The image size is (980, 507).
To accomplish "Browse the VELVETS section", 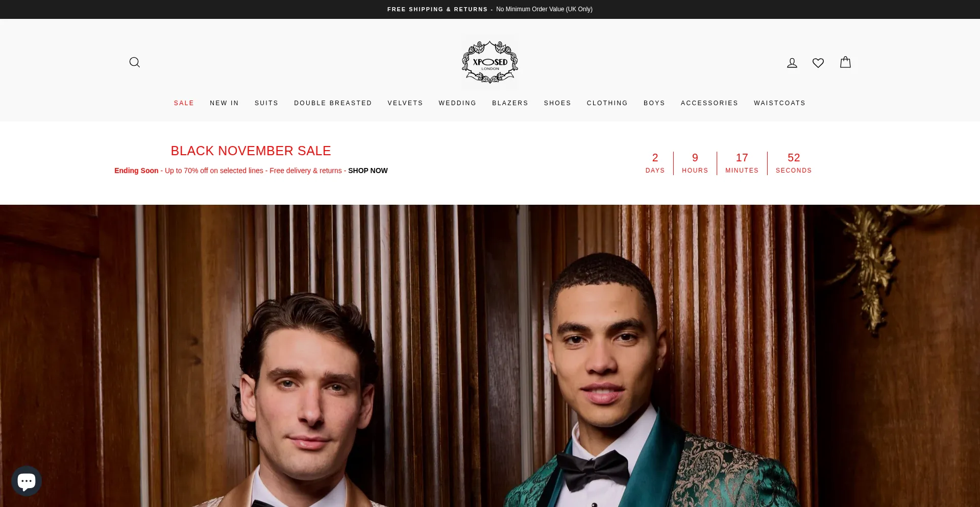I will tap(405, 103).
